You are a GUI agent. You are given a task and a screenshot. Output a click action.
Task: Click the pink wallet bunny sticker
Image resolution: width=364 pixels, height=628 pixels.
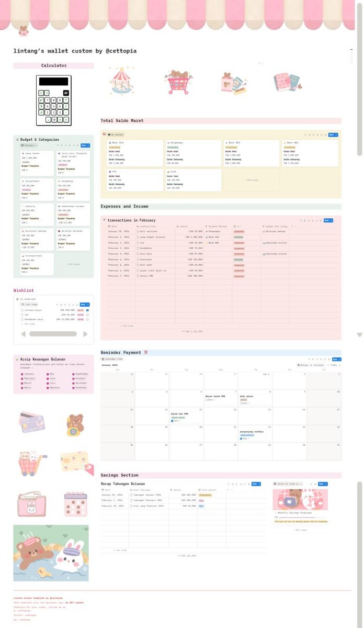pyautogui.click(x=31, y=505)
